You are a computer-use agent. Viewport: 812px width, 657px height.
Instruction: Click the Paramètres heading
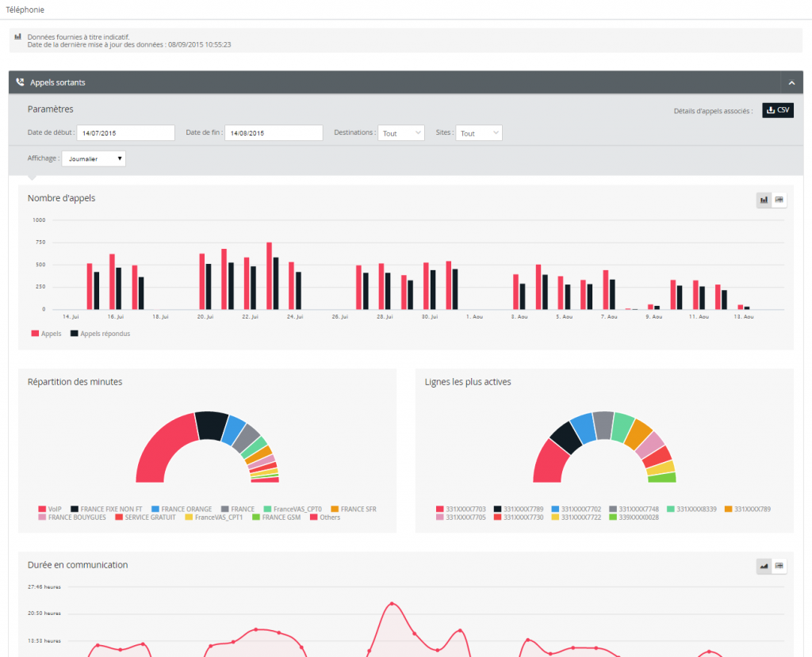[50, 109]
